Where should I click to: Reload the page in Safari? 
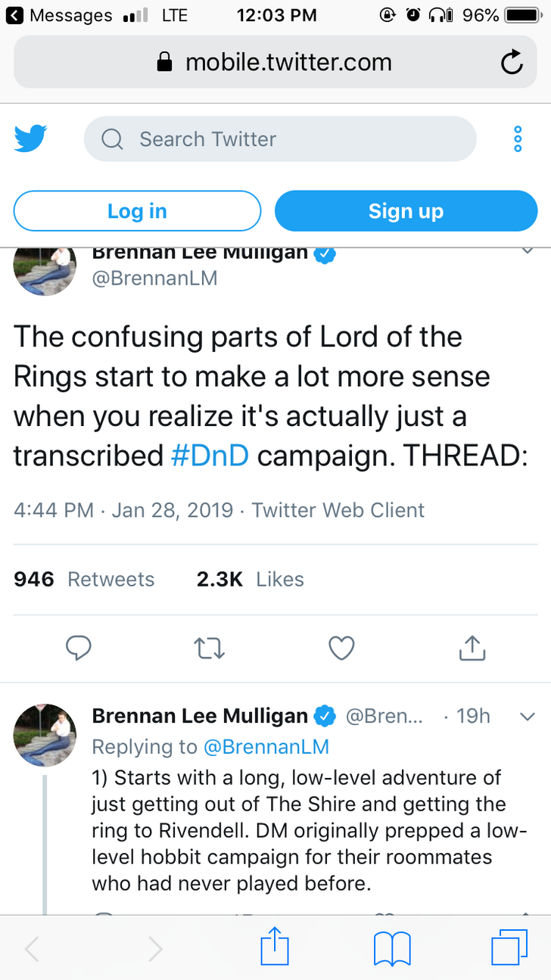click(512, 63)
